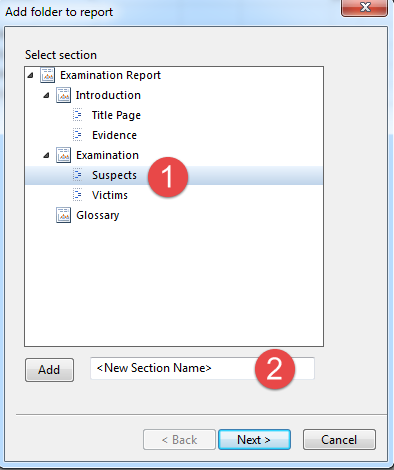Click the Introduction section icon
This screenshot has height=470, width=394.
[63, 95]
